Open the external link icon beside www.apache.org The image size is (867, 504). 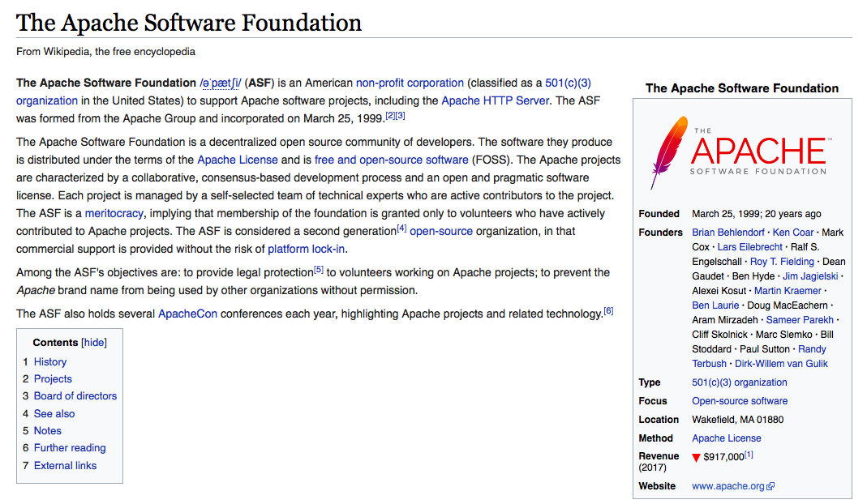(770, 486)
